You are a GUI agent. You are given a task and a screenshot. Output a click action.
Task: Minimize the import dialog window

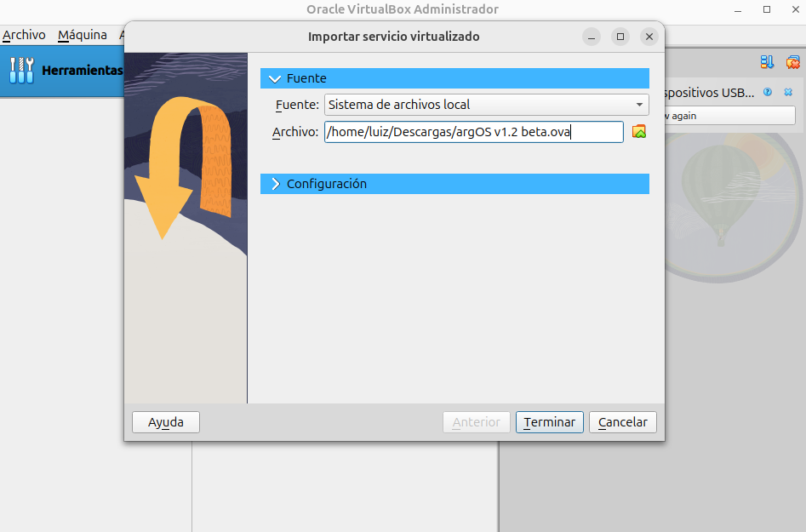tap(592, 37)
